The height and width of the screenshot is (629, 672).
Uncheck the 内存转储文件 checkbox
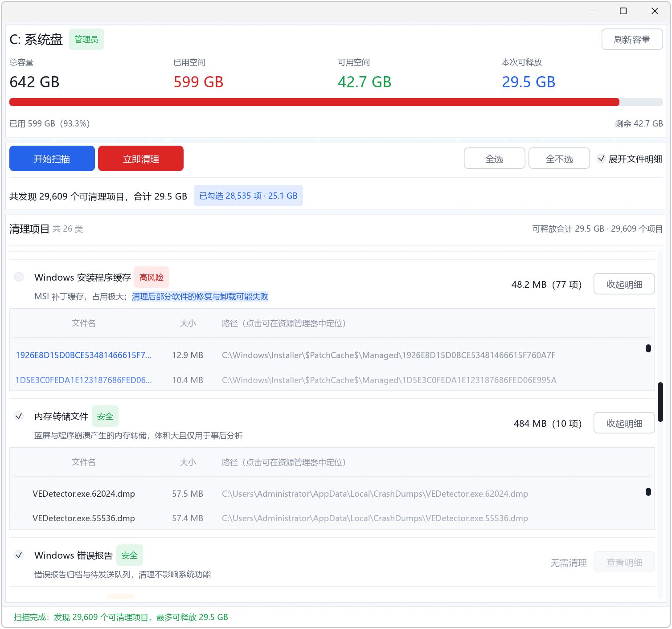coord(19,416)
